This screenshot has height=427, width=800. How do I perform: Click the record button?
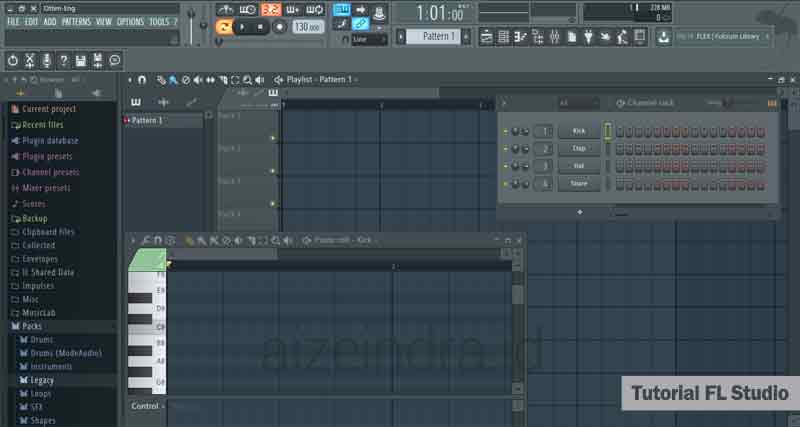point(279,27)
